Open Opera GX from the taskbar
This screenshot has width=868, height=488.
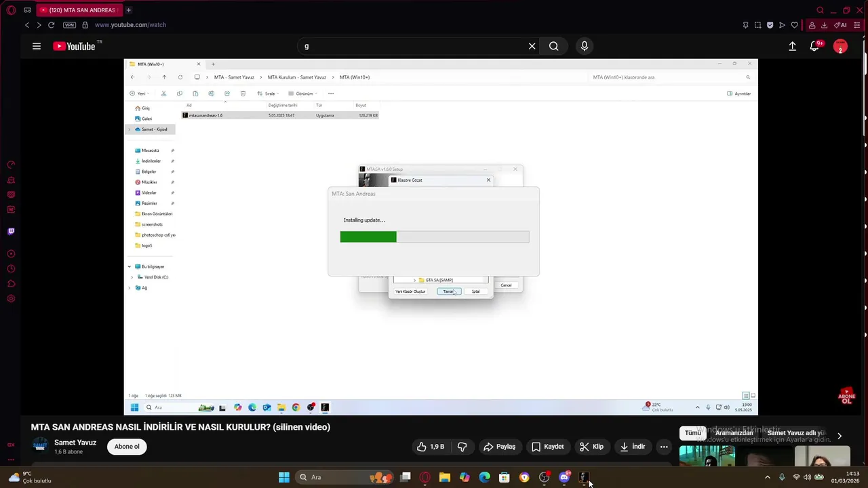(425, 477)
